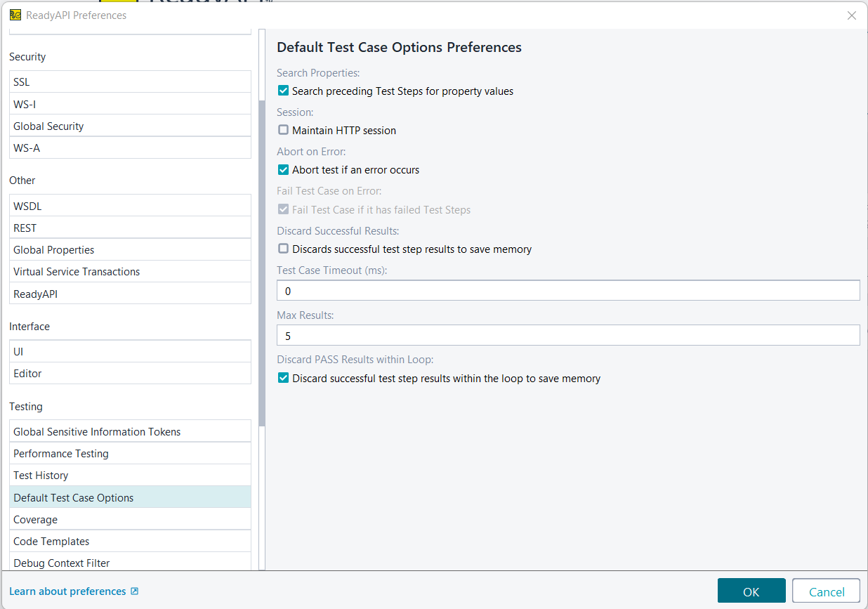Enable Maintain HTTP session checkbox
The height and width of the screenshot is (609, 868).
[x=284, y=130]
